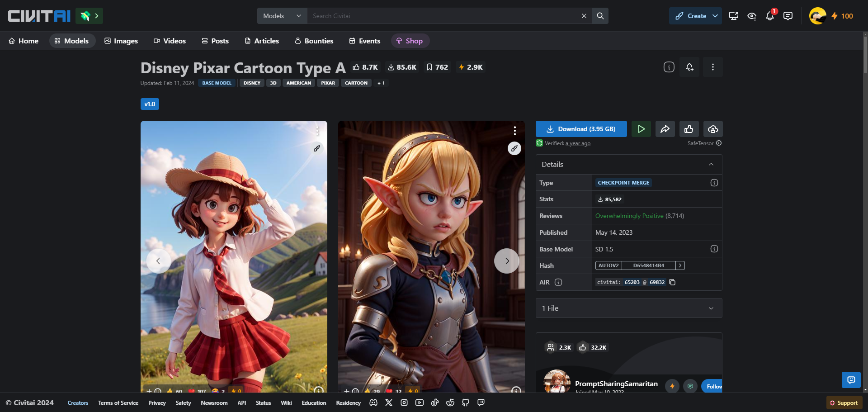Open the AIR info icon
The height and width of the screenshot is (412, 868).
click(558, 282)
